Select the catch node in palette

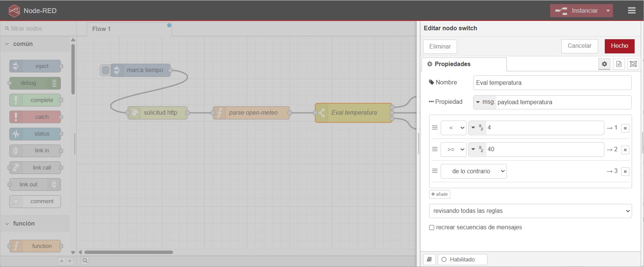[35, 117]
